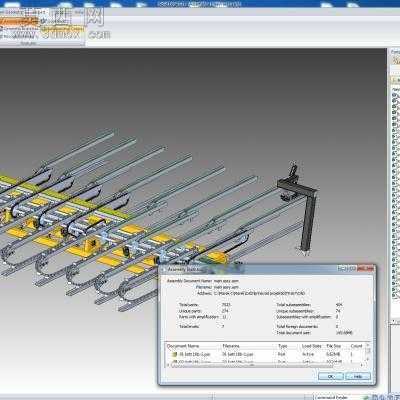Click the orange highlighted ribbon command
400x400 pixels.
(19, 21)
